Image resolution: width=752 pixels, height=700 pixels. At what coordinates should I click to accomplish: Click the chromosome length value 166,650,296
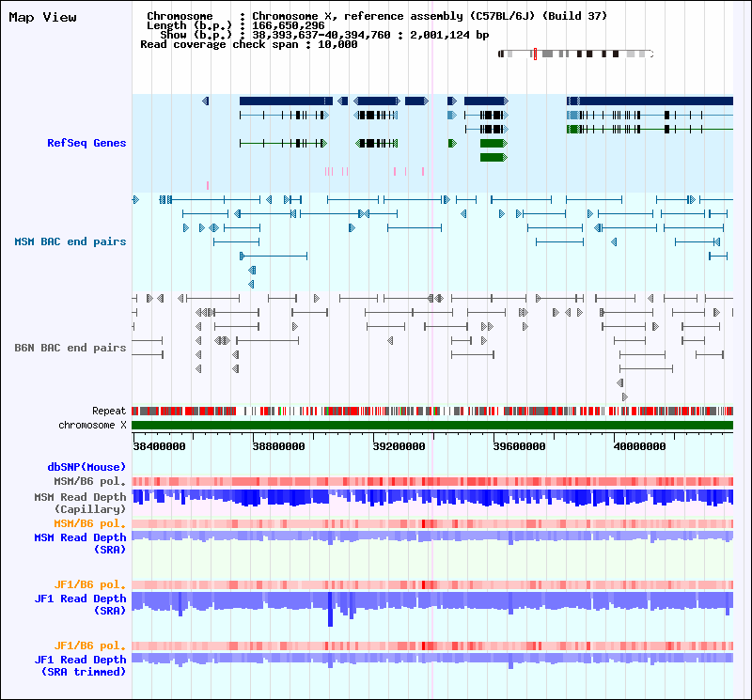[289, 25]
